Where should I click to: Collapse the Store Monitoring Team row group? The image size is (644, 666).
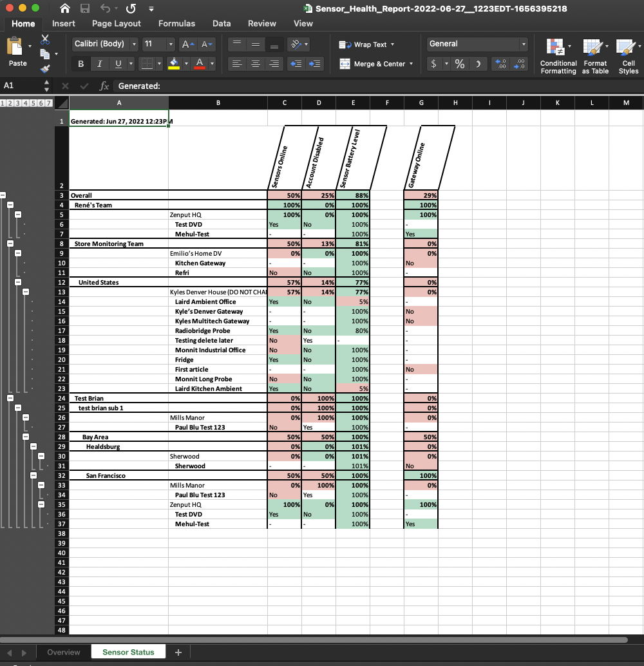click(10, 243)
